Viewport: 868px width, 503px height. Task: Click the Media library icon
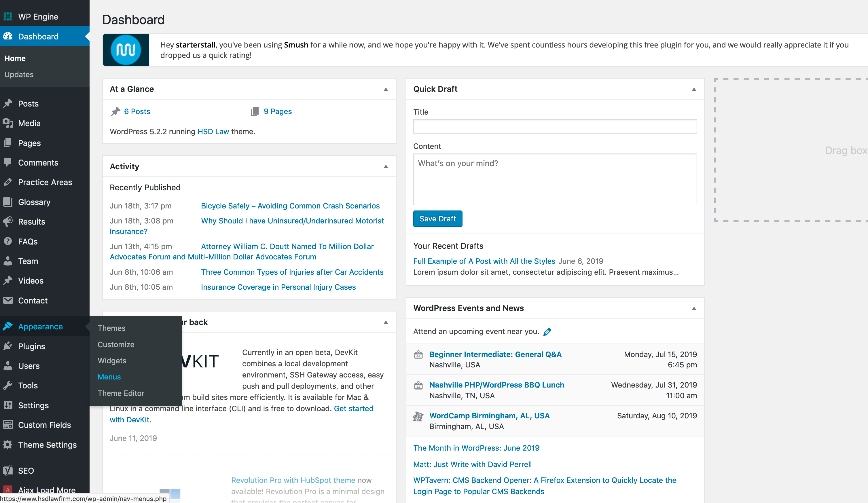pyautogui.click(x=8, y=123)
